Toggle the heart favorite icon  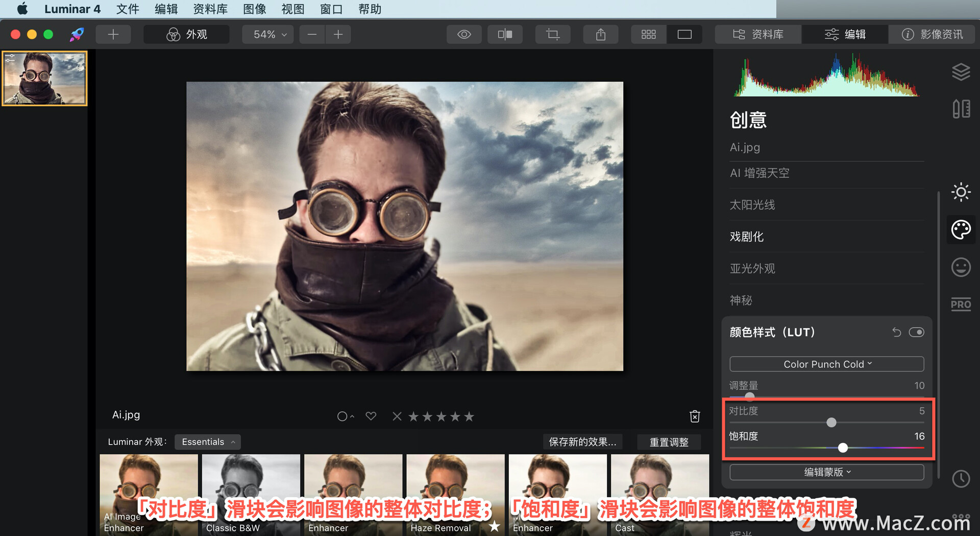click(x=371, y=416)
